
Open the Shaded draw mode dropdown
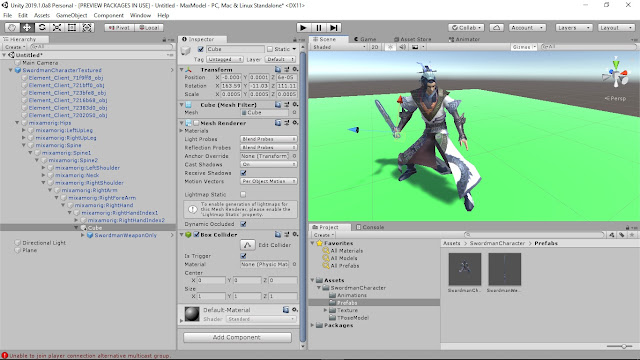click(339, 47)
